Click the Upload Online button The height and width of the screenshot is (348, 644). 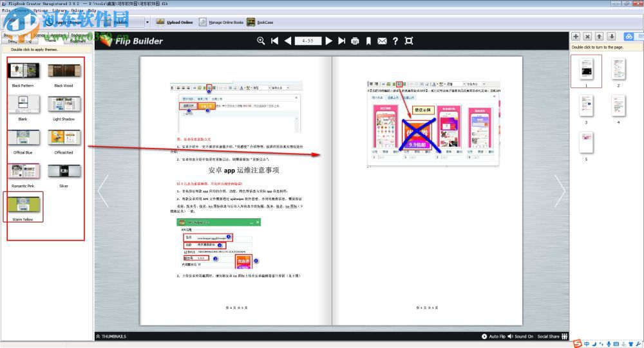pyautogui.click(x=175, y=22)
